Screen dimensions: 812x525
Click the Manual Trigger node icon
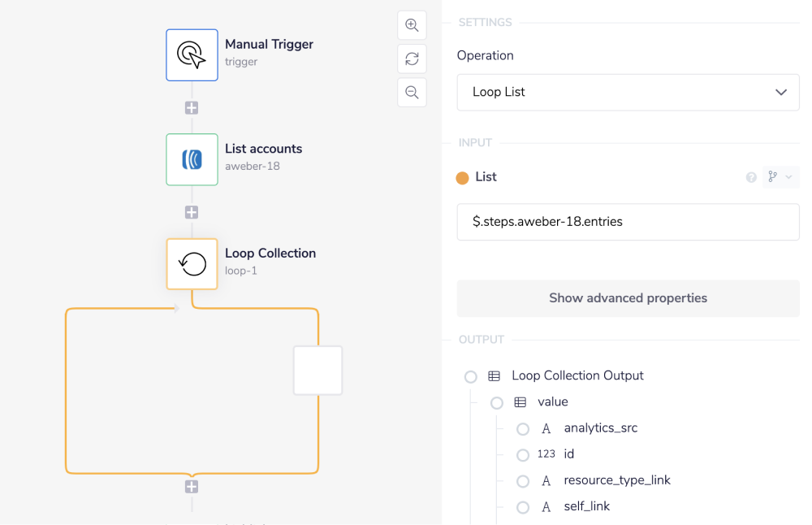click(192, 55)
